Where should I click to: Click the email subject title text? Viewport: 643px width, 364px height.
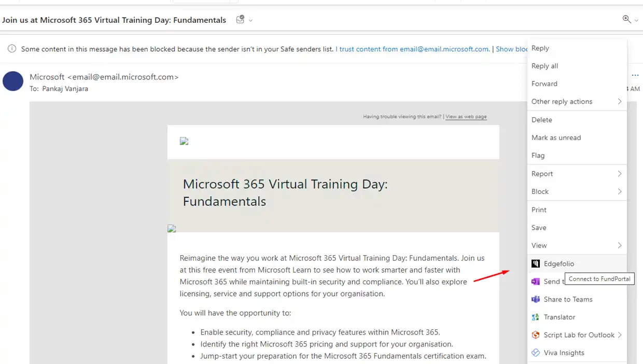[x=114, y=20]
